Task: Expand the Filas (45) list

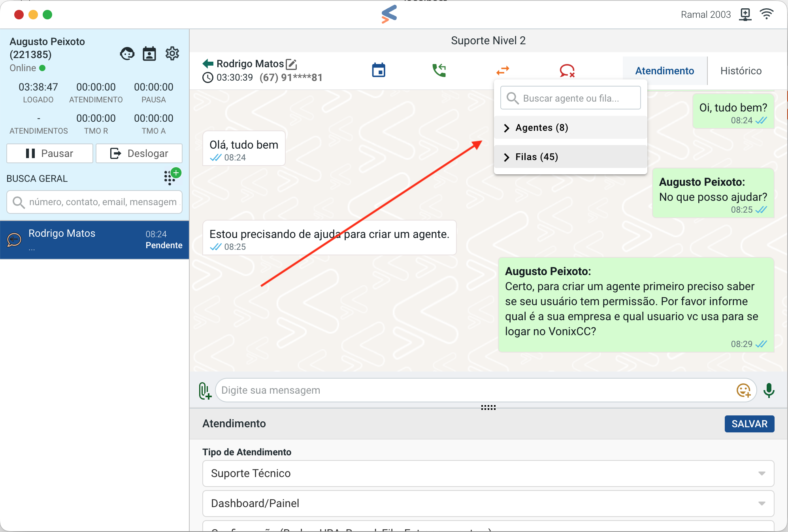Action: tap(571, 157)
